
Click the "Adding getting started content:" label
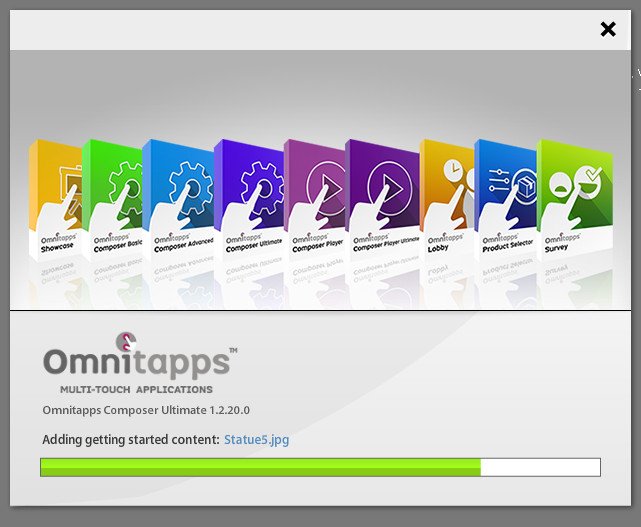[x=131, y=440]
